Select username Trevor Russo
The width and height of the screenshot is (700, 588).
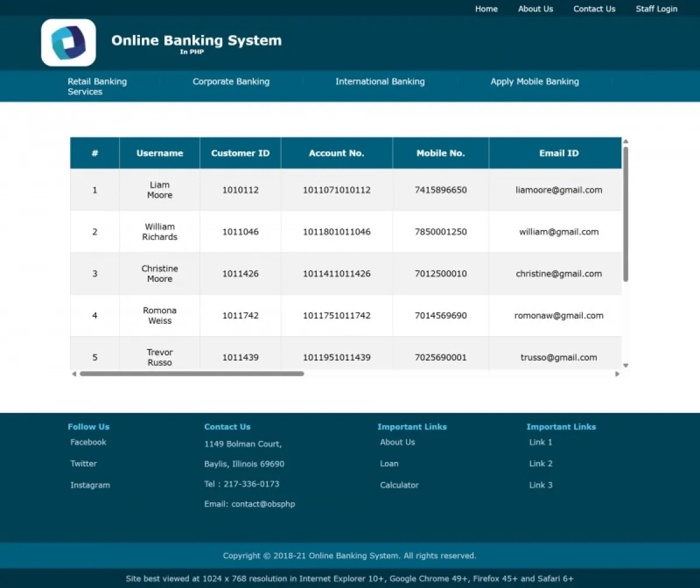pyautogui.click(x=160, y=358)
